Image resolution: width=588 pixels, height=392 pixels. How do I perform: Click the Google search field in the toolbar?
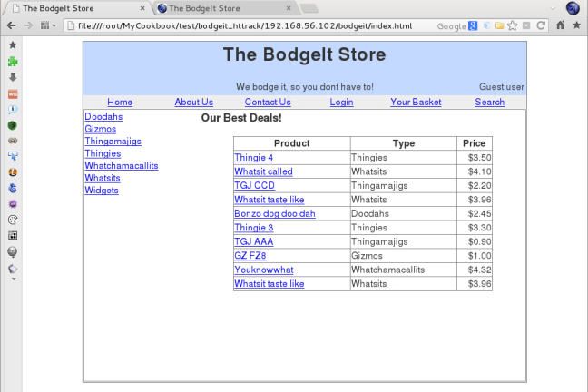pyautogui.click(x=451, y=26)
